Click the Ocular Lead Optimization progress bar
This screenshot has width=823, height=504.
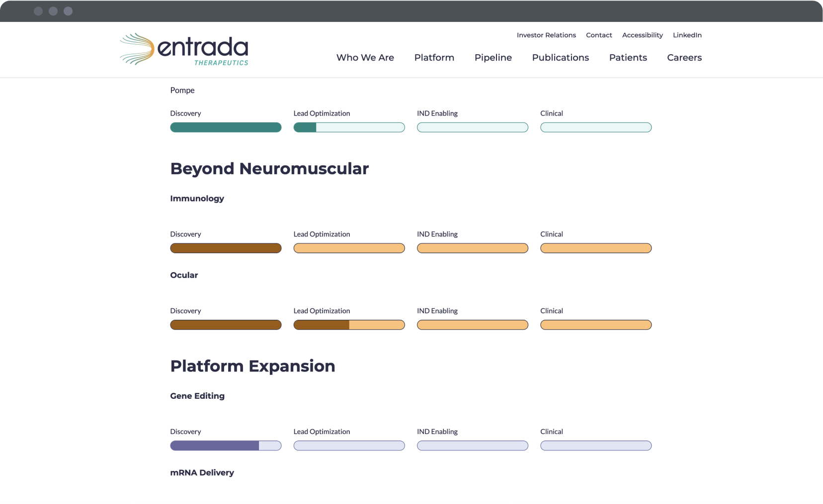point(349,325)
